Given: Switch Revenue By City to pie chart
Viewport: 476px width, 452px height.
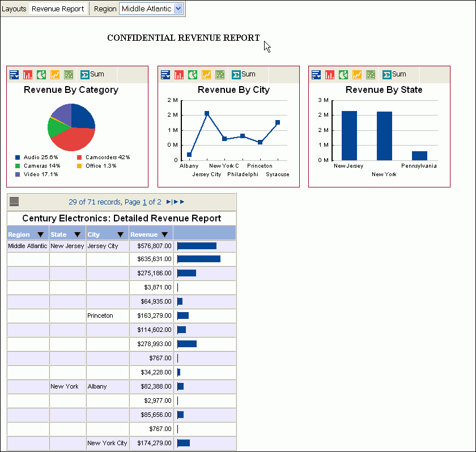Looking at the screenshot, I should 193,75.
